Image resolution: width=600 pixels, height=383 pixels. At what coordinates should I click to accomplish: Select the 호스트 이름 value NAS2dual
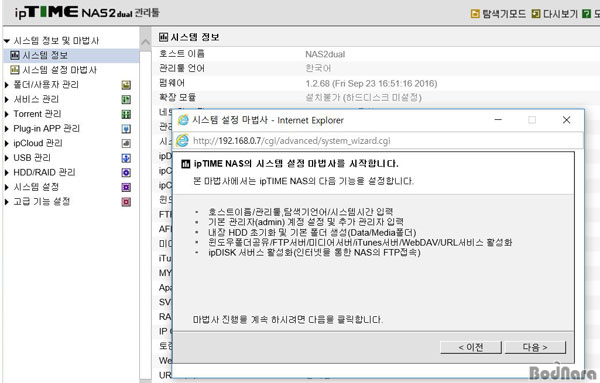click(x=325, y=54)
